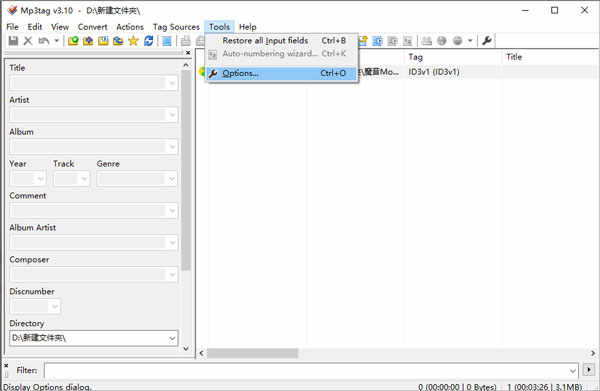Screen dimensions: 600x391
Task: Open the Tag Sources menu
Action: [176, 27]
